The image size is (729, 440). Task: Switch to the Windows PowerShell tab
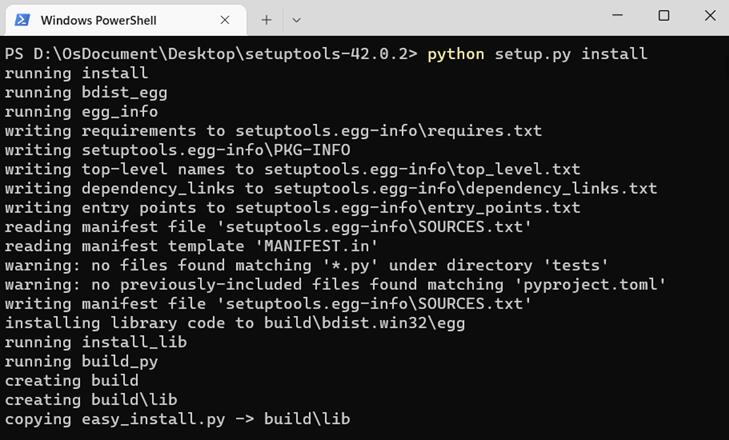click(110, 19)
